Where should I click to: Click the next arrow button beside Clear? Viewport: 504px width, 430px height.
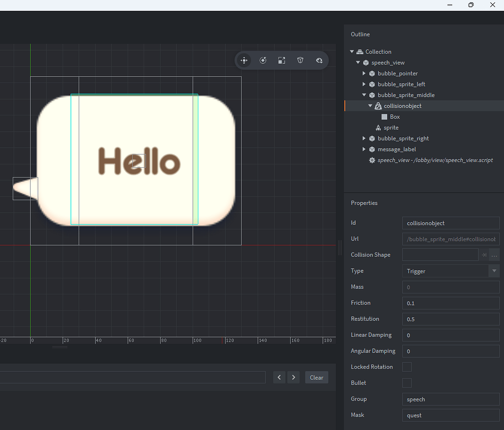click(x=293, y=377)
